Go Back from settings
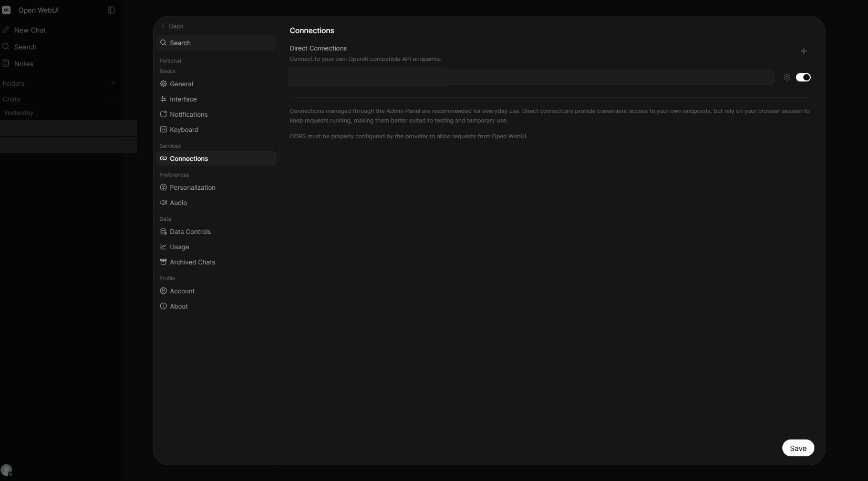This screenshot has width=868, height=481. coord(172,26)
